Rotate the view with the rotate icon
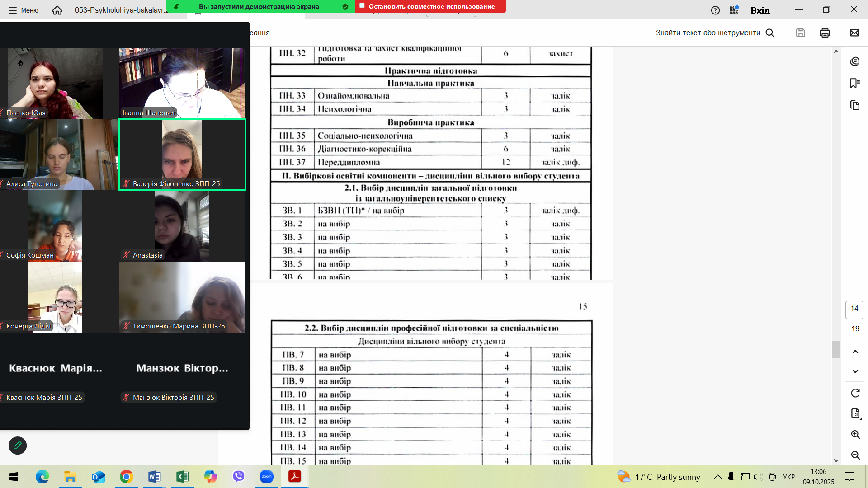 [x=855, y=393]
